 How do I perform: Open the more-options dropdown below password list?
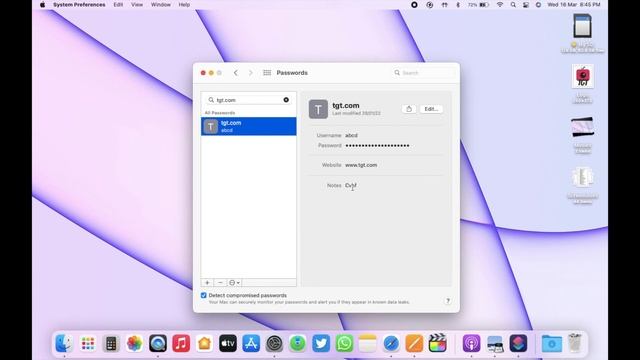click(234, 282)
